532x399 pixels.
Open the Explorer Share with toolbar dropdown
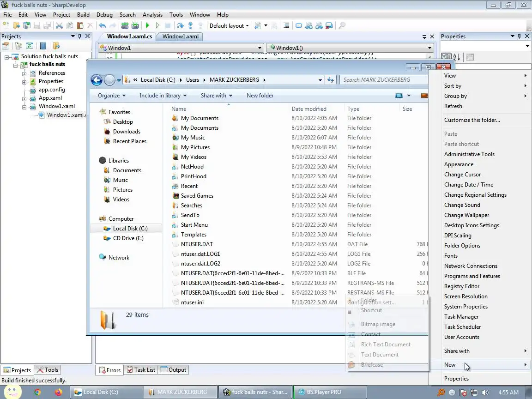pos(217,96)
